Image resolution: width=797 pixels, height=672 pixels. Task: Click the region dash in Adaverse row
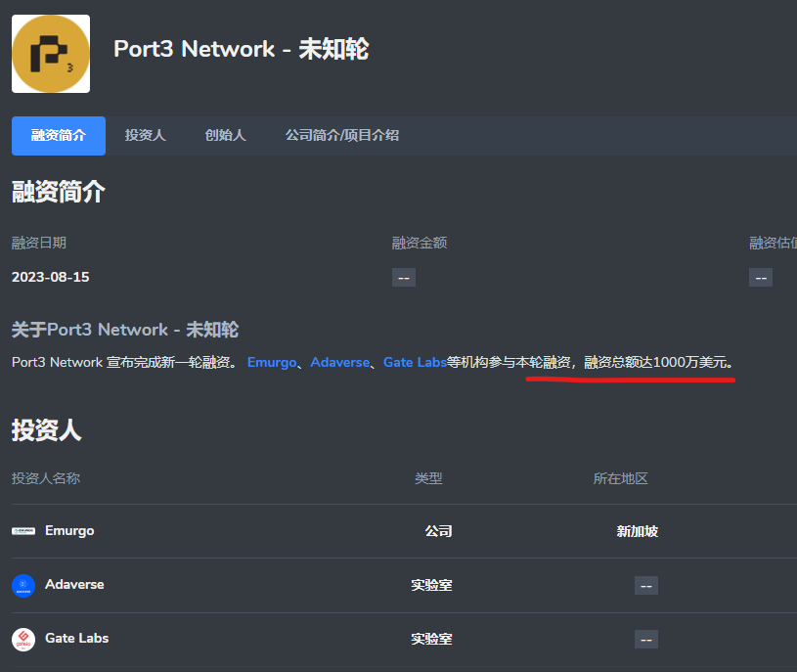pyautogui.click(x=646, y=586)
